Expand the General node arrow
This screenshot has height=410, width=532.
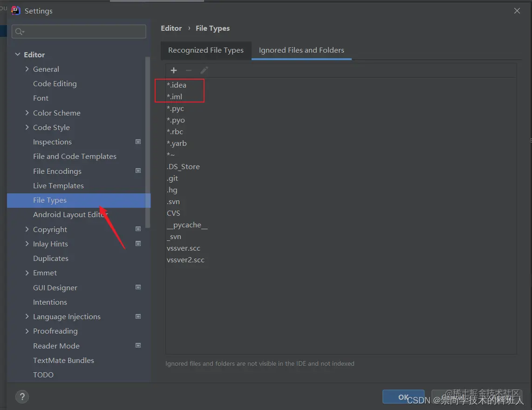27,69
